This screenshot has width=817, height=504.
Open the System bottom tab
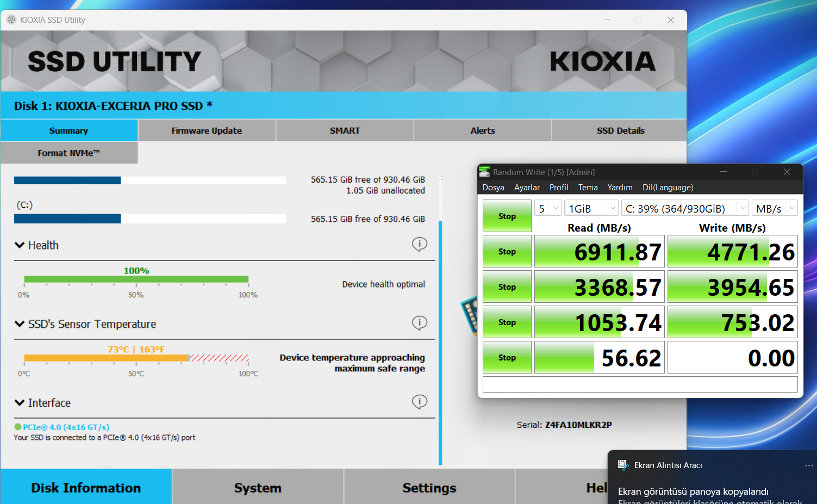258,487
